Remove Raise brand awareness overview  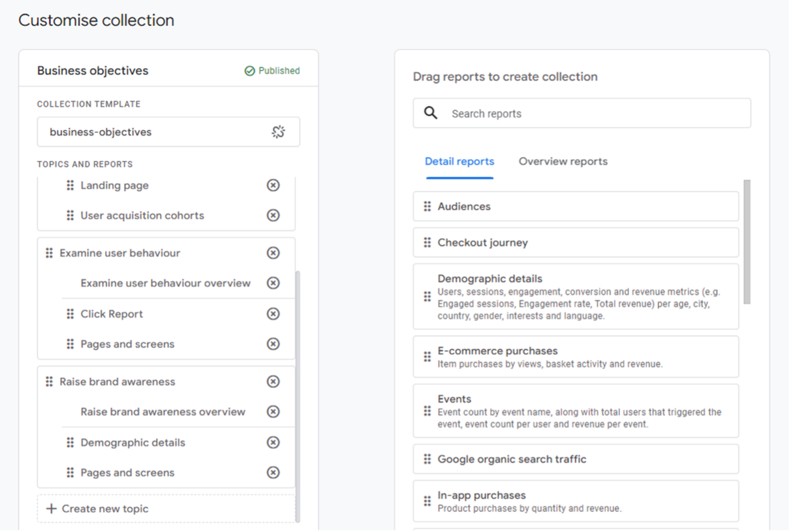click(273, 412)
